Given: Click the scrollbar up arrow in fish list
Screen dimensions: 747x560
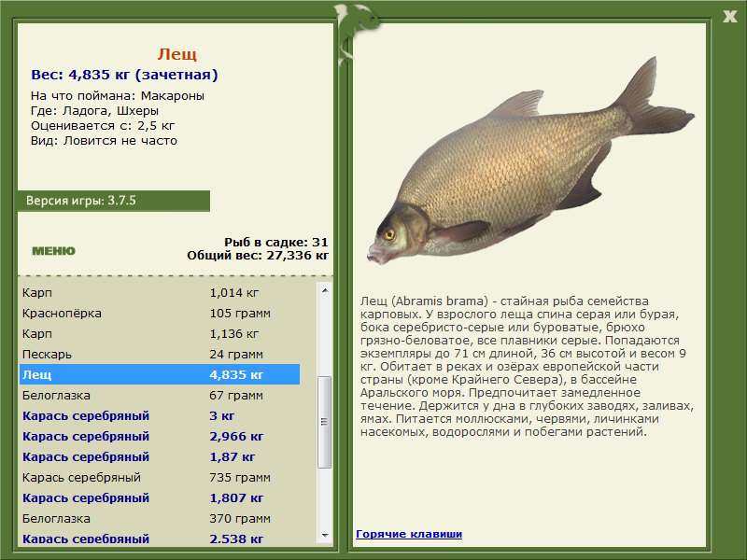Looking at the screenshot, I should tap(325, 290).
